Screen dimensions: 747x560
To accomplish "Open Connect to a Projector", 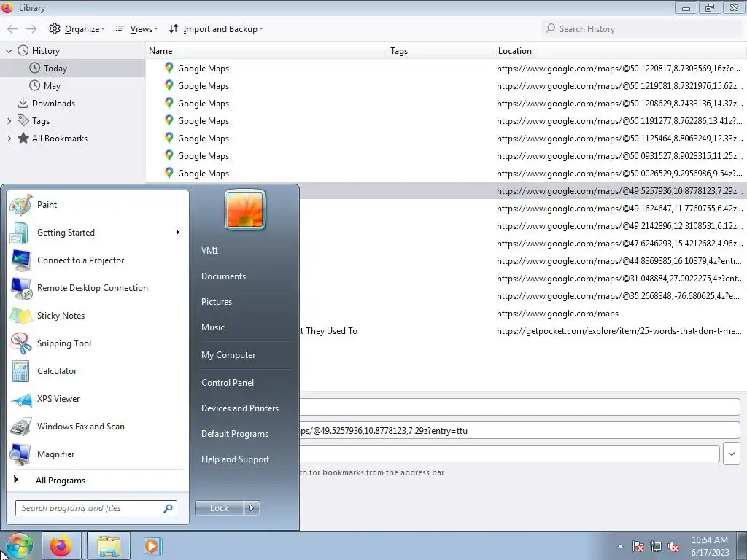I will (98, 260).
